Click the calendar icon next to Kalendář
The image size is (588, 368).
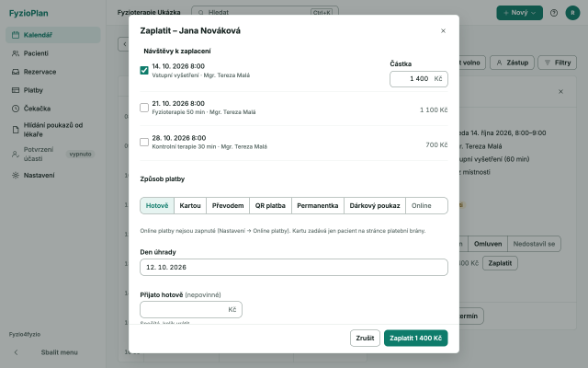click(x=16, y=35)
